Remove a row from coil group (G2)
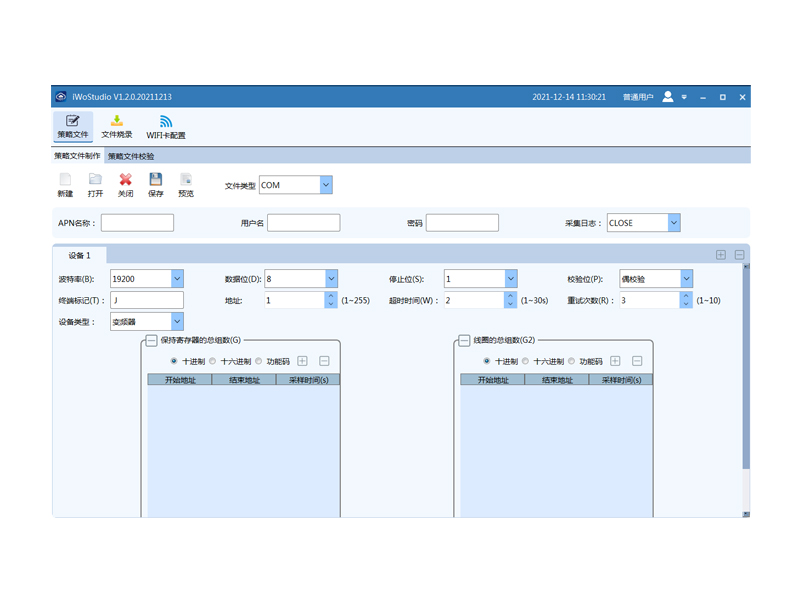 (x=637, y=361)
